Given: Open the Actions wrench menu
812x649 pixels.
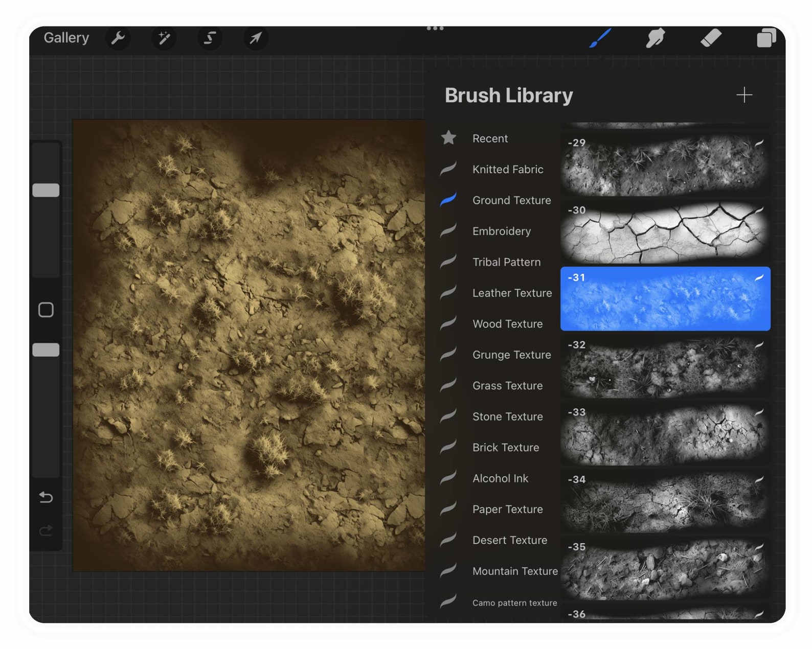Looking at the screenshot, I should (x=118, y=38).
